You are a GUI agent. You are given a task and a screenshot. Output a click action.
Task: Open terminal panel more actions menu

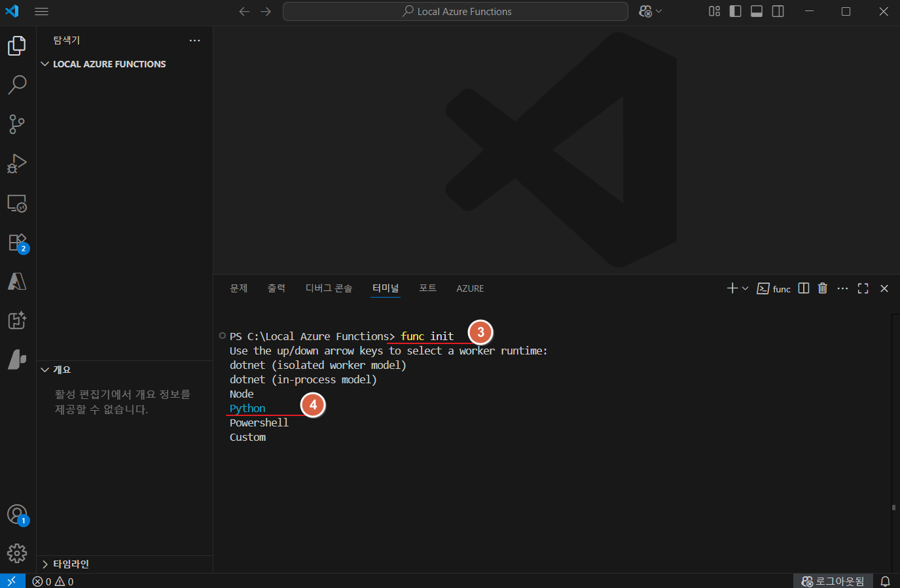point(842,288)
